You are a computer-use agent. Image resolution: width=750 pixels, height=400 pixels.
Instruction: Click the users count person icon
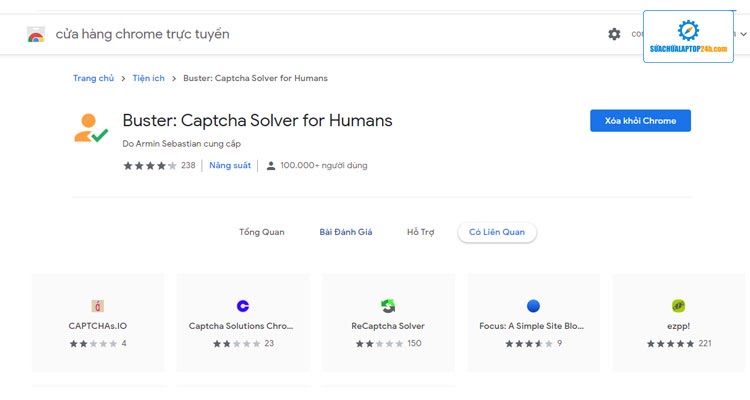coord(271,166)
